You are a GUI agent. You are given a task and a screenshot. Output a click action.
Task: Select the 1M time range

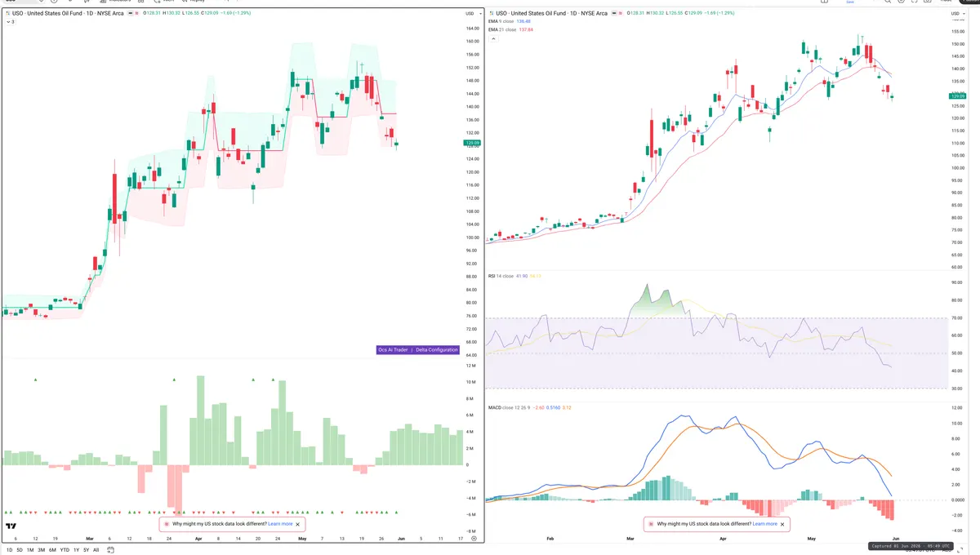(30, 550)
